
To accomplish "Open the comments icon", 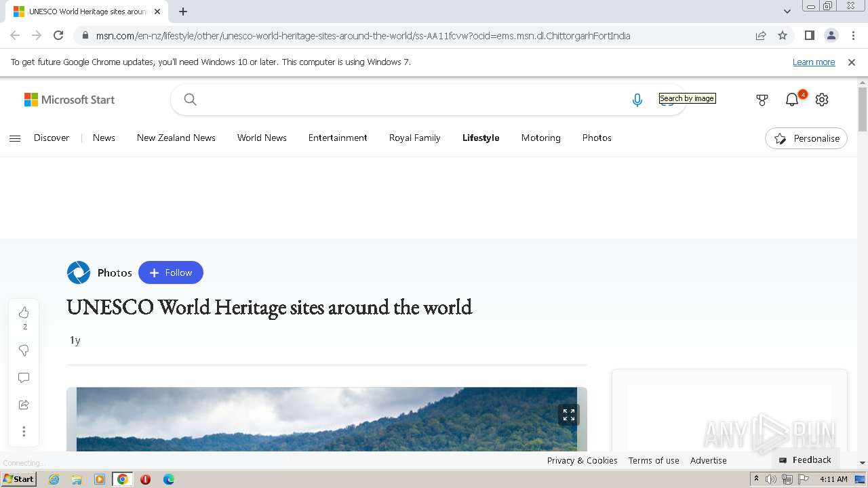I will [x=24, y=378].
